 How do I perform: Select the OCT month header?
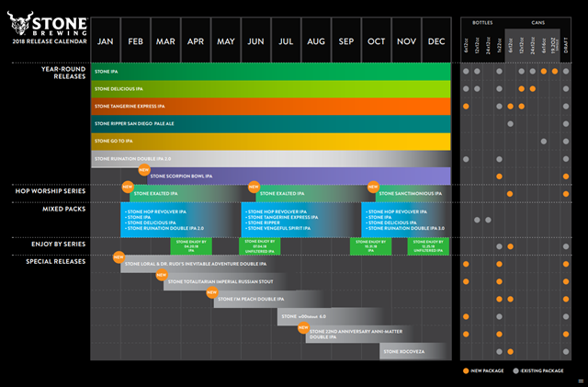tap(376, 40)
